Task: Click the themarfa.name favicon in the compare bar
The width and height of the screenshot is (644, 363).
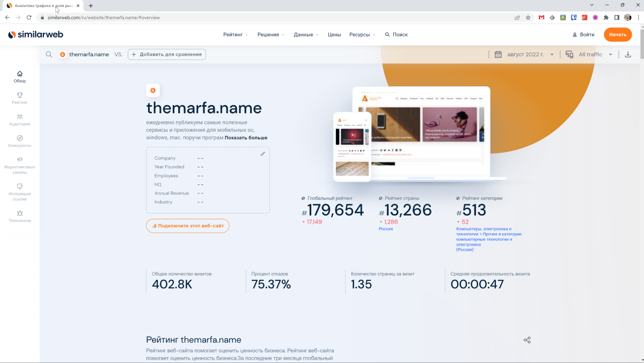Action: (x=62, y=54)
